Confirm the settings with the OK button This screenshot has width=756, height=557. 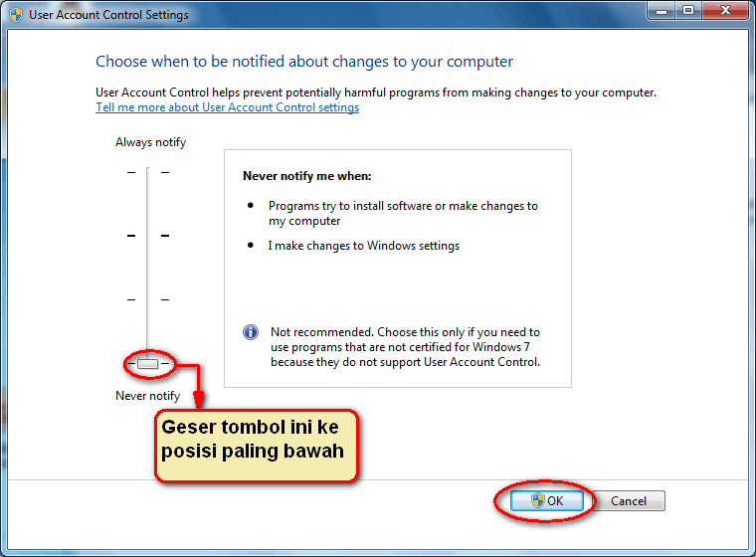click(546, 501)
